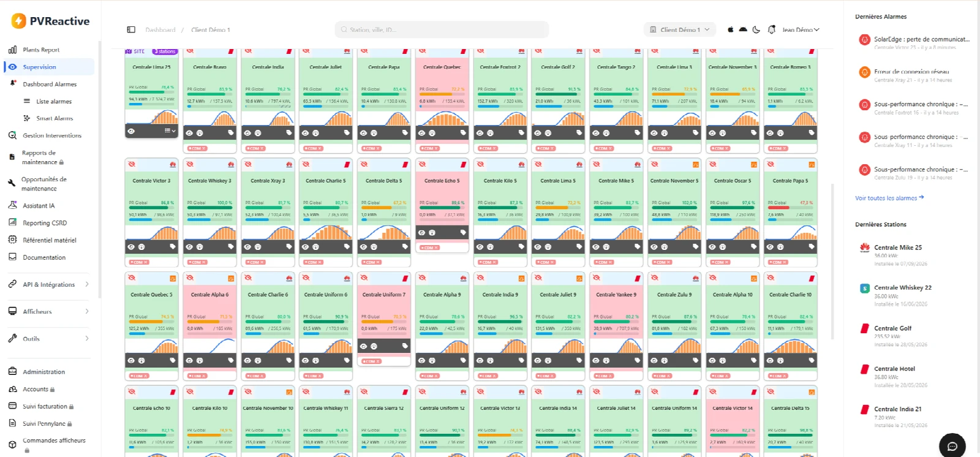
Task: Toggle the sidebar panel icon
Action: (131, 29)
